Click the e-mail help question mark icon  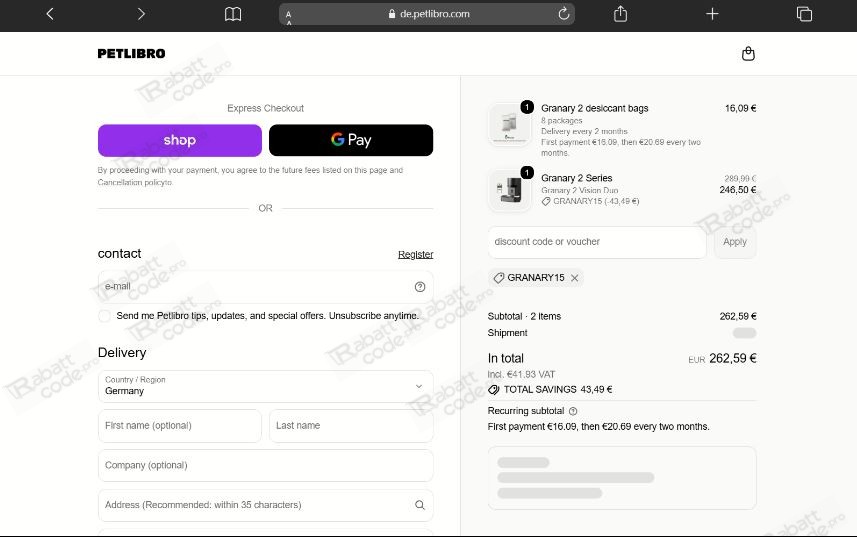420,287
